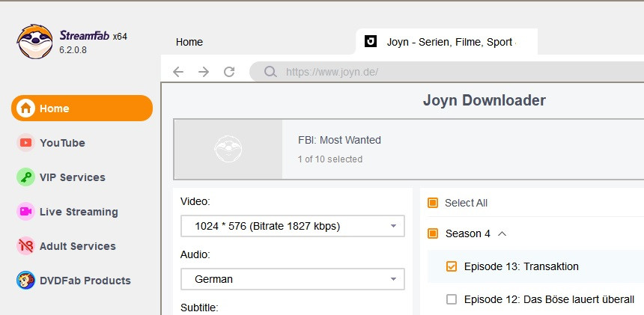The height and width of the screenshot is (315, 644).
Task: Collapse the Season 4 episode list
Action: click(x=502, y=233)
